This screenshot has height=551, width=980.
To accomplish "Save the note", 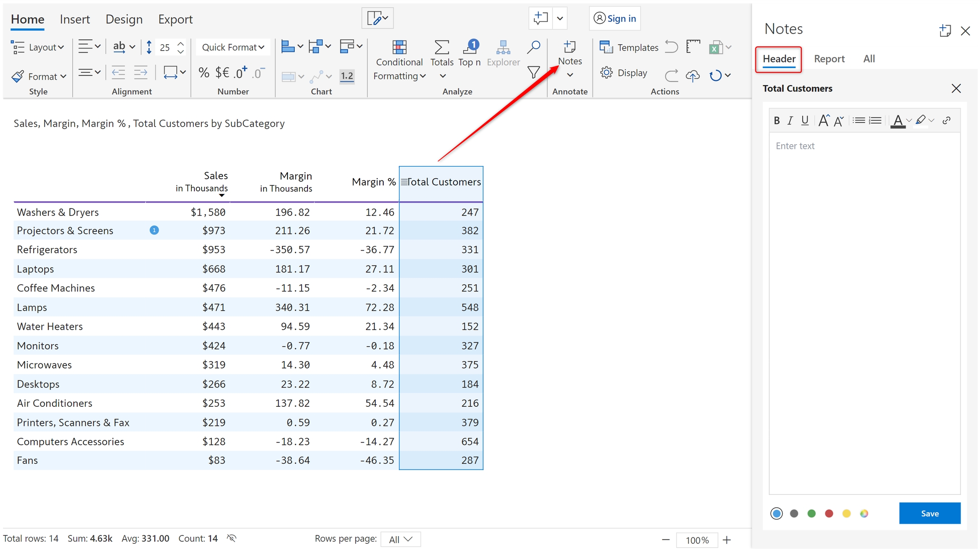I will click(929, 513).
